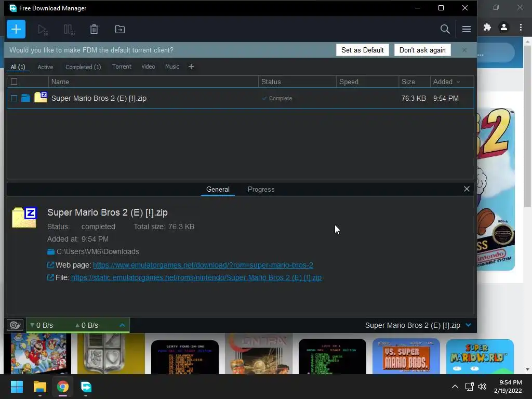Add a new download with plus button
Screen dimensions: 532x399
click(16, 29)
